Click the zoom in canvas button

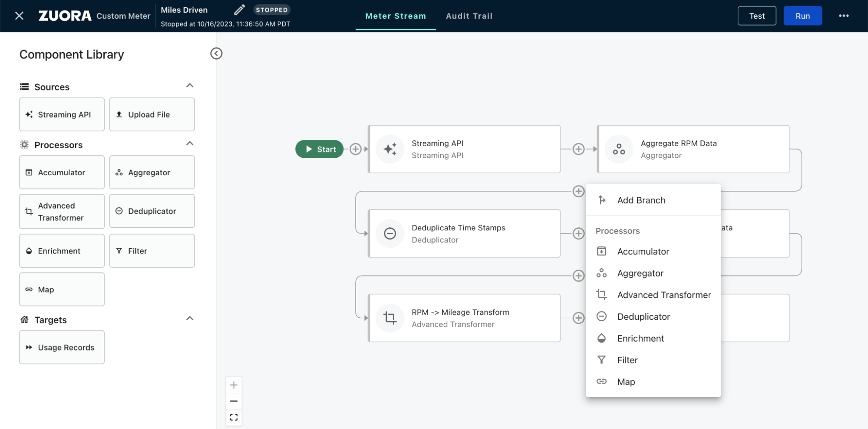pos(234,385)
